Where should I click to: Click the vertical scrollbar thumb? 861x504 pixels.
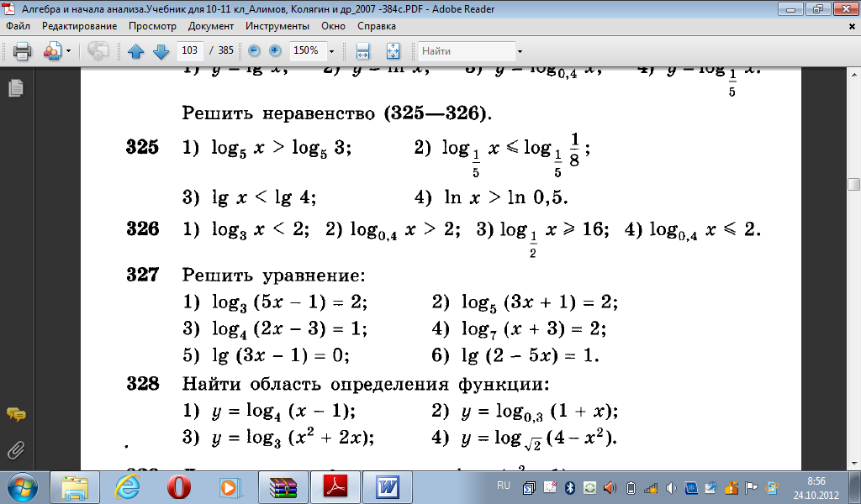tap(854, 184)
